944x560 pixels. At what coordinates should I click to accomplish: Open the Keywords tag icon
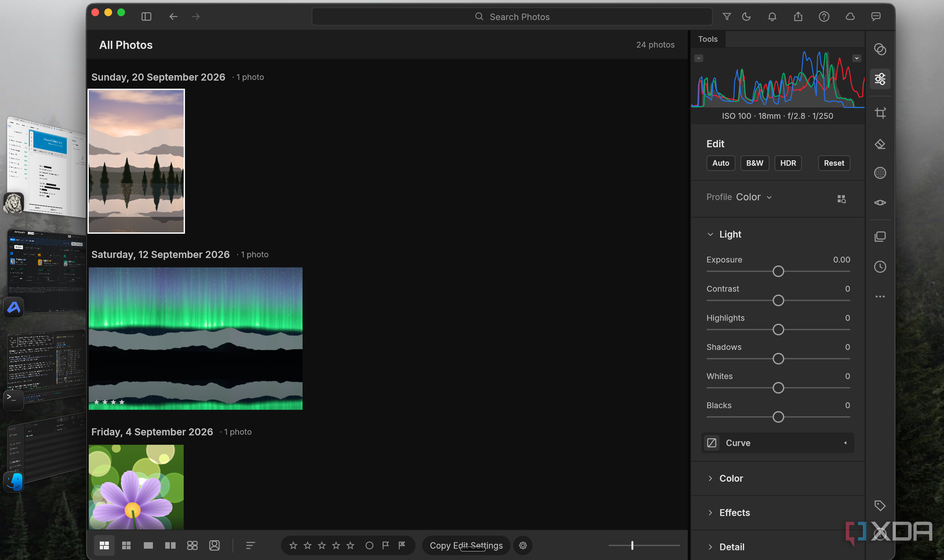(880, 505)
